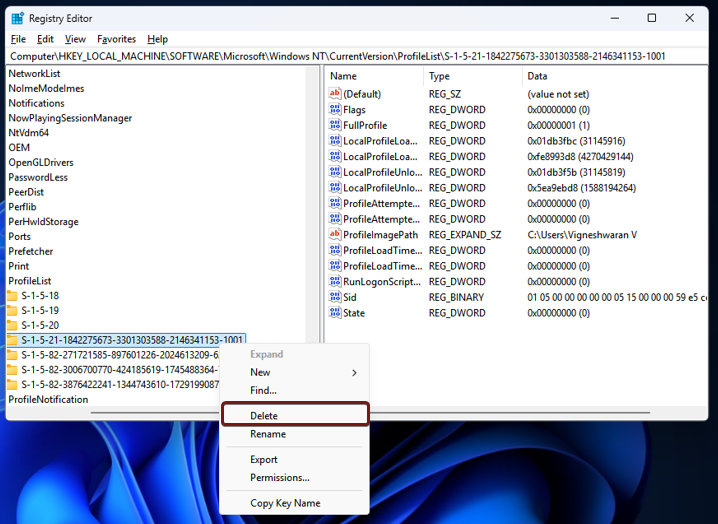Screen dimensions: 718x524
Task: Click the Registry Editor app icon in title bar
Action: [x=17, y=18]
